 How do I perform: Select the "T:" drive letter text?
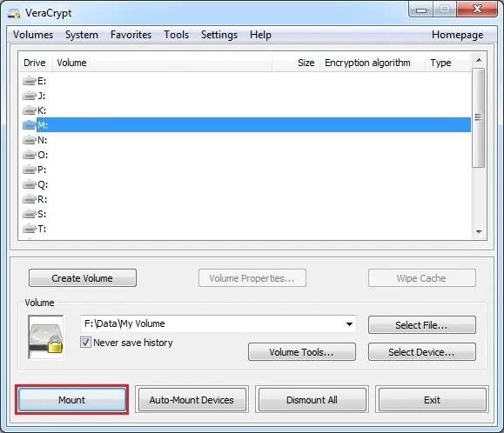pos(42,229)
